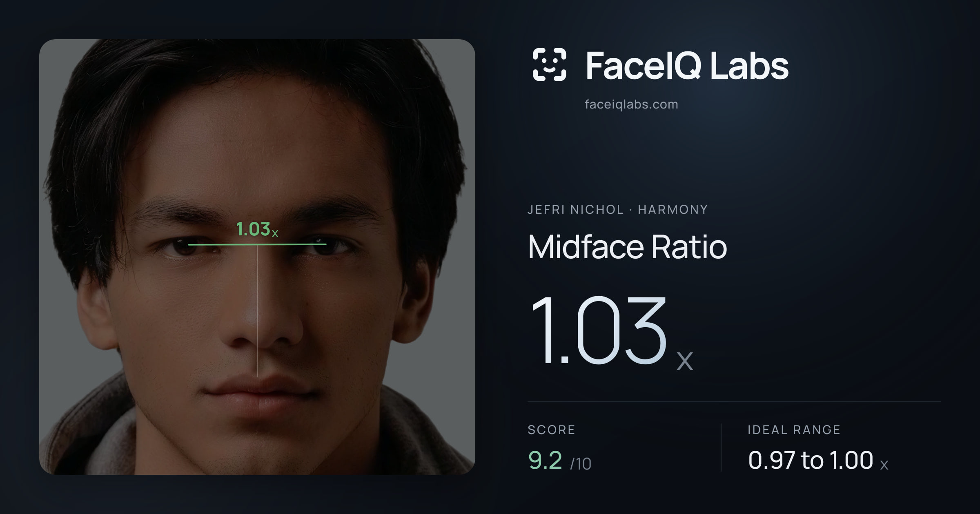
Task: Click the Midface Ratio heading
Action: [x=627, y=247]
